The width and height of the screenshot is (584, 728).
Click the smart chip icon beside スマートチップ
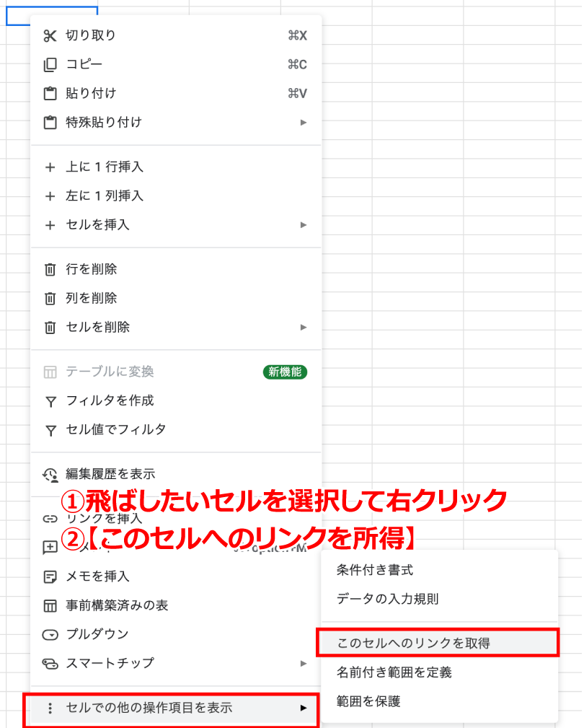pyautogui.click(x=50, y=664)
